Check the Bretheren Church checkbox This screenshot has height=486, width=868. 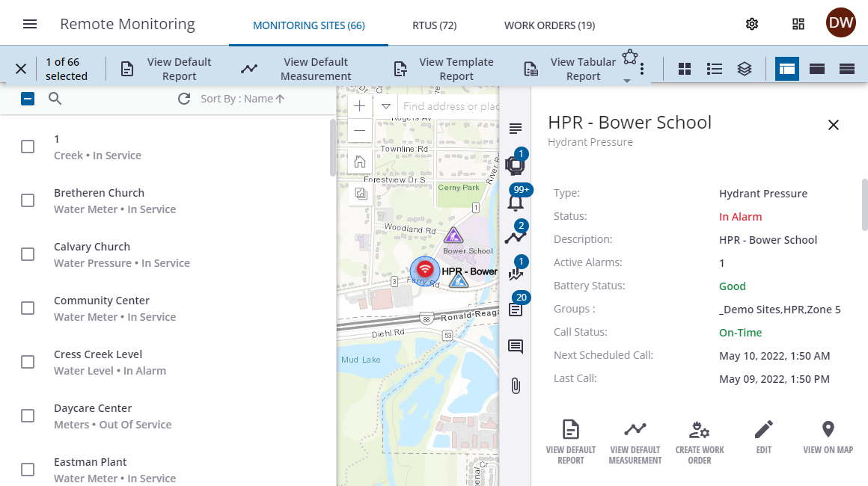[x=28, y=200]
